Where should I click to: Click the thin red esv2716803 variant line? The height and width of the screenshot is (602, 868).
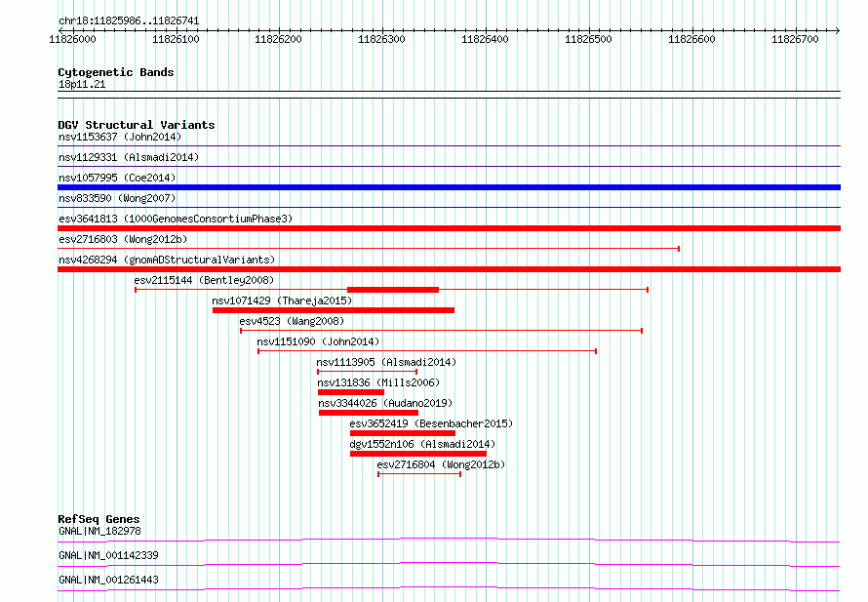click(x=369, y=249)
